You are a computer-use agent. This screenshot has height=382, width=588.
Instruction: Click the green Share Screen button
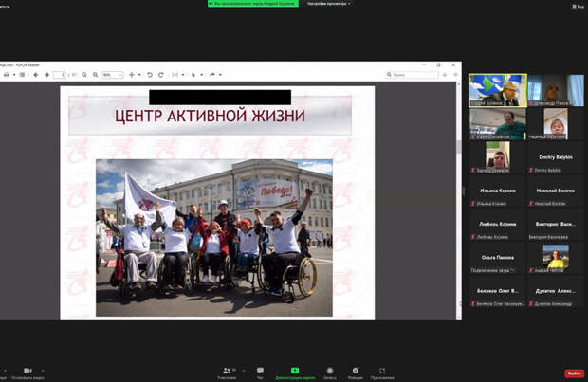(x=295, y=373)
